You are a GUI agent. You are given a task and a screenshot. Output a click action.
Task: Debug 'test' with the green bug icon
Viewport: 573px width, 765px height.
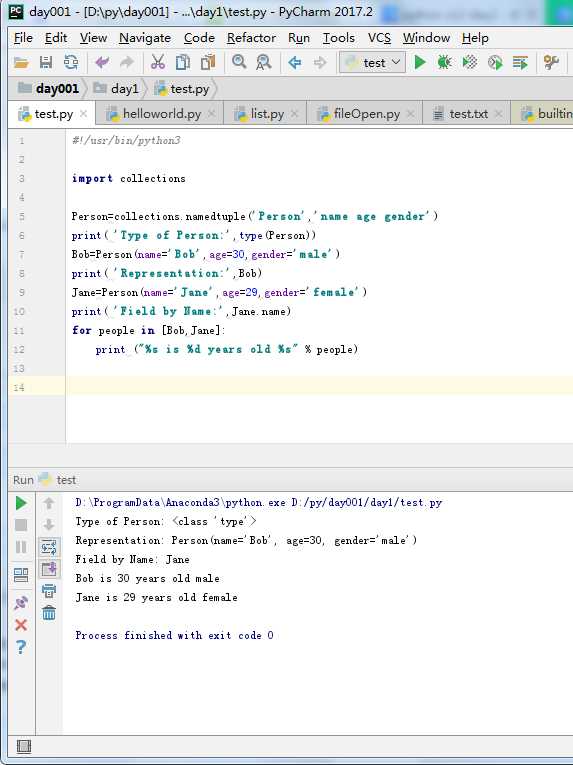pos(444,62)
